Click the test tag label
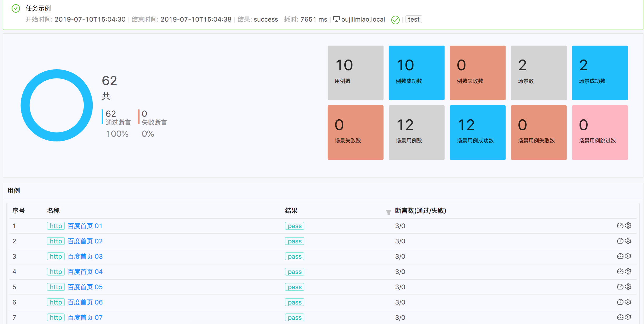This screenshot has width=644, height=324. point(414,19)
